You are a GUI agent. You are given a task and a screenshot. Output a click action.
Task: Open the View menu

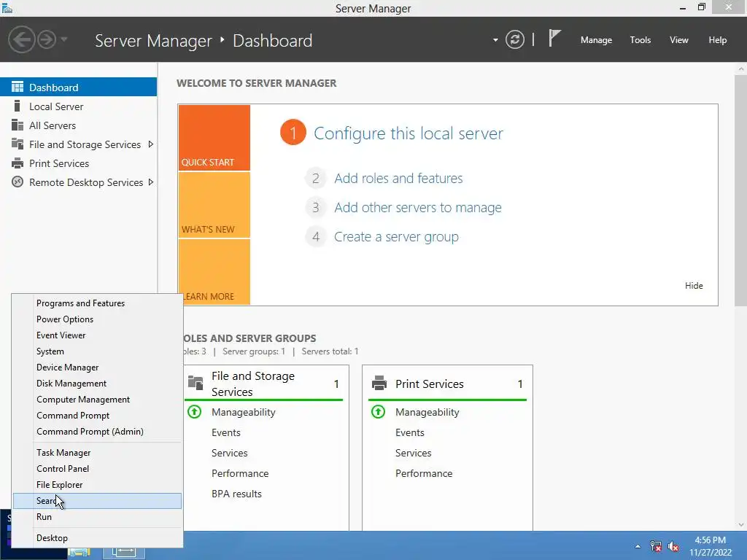[679, 40]
